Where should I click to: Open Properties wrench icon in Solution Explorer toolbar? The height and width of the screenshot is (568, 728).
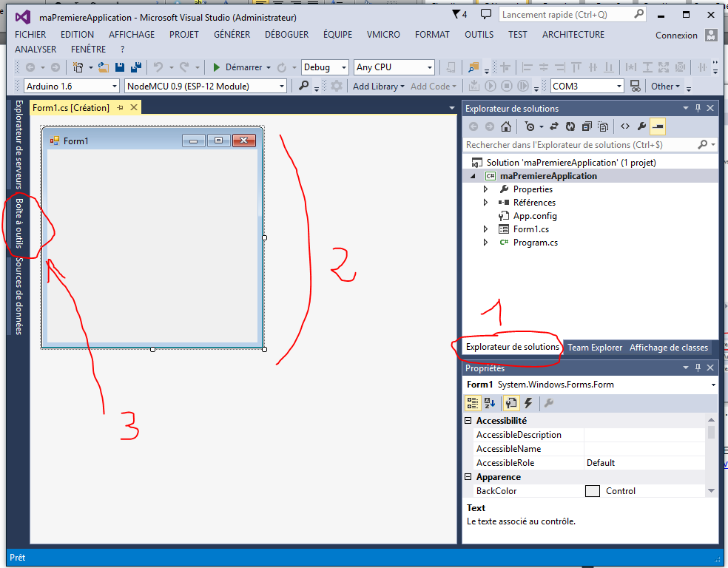(641, 126)
